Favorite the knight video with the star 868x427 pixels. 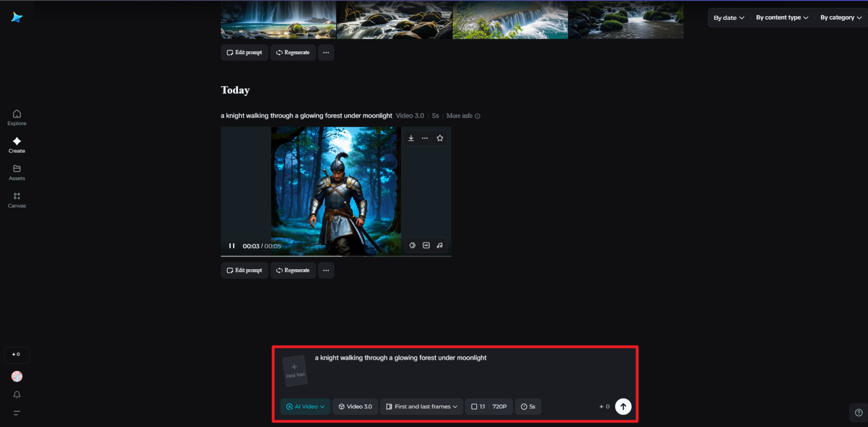(440, 138)
